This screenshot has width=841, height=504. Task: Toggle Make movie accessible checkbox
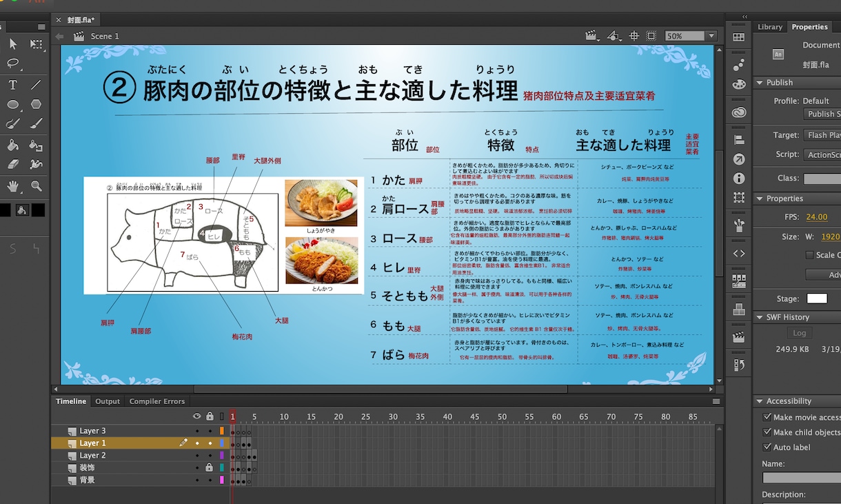pyautogui.click(x=767, y=417)
